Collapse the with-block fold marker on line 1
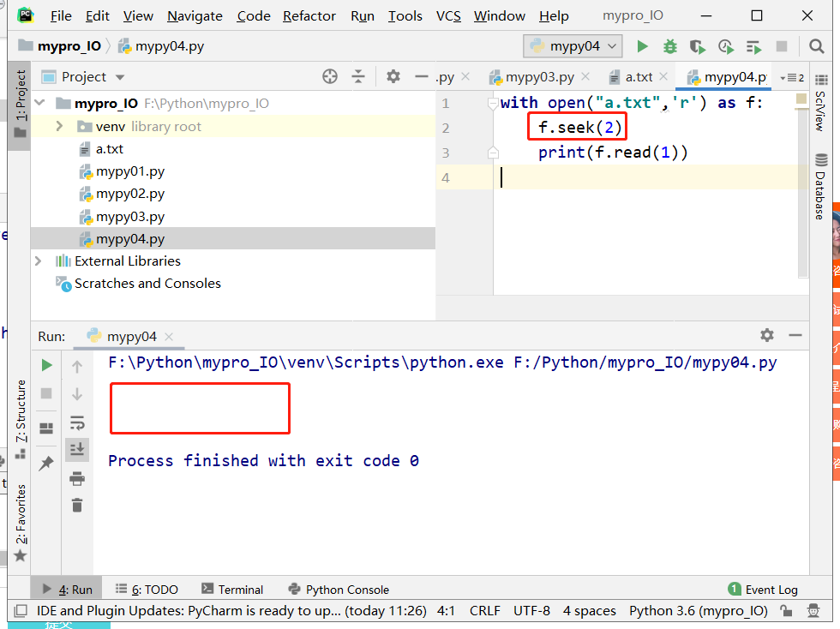Screen dimensions: 840x629 493,104
